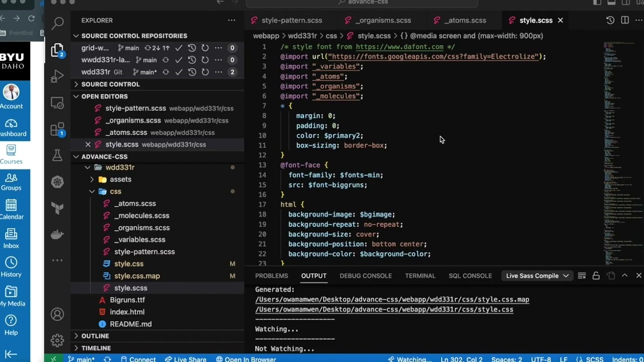Switch to style-pattern.scss tab
Screen dimensions: 644x362
pos(286,20)
